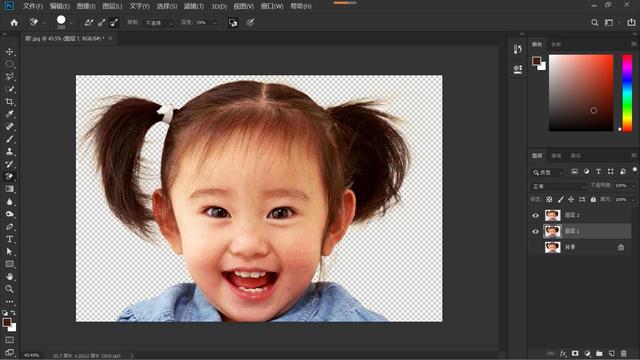Toggle Protect Foreground Color option
The width and height of the screenshot is (640, 360).
[x=233, y=23]
